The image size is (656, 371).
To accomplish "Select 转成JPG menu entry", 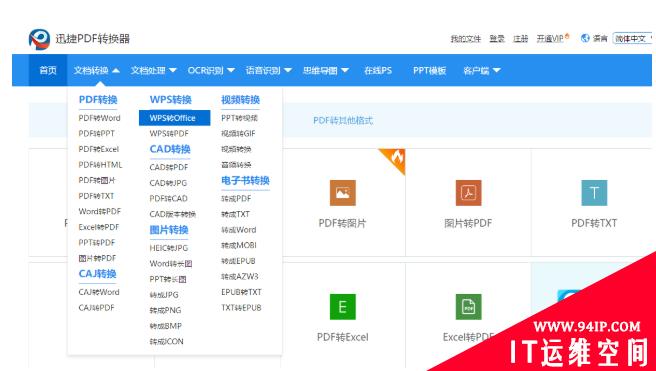I will pyautogui.click(x=164, y=295).
